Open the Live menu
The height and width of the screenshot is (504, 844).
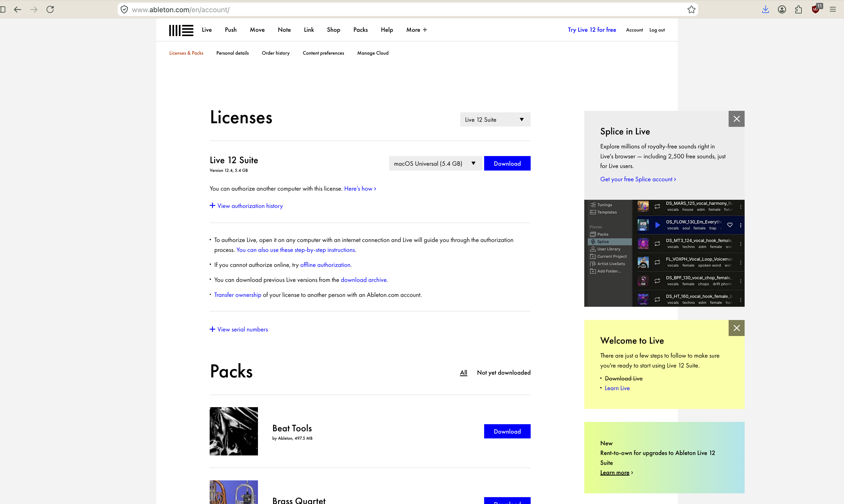coord(206,30)
